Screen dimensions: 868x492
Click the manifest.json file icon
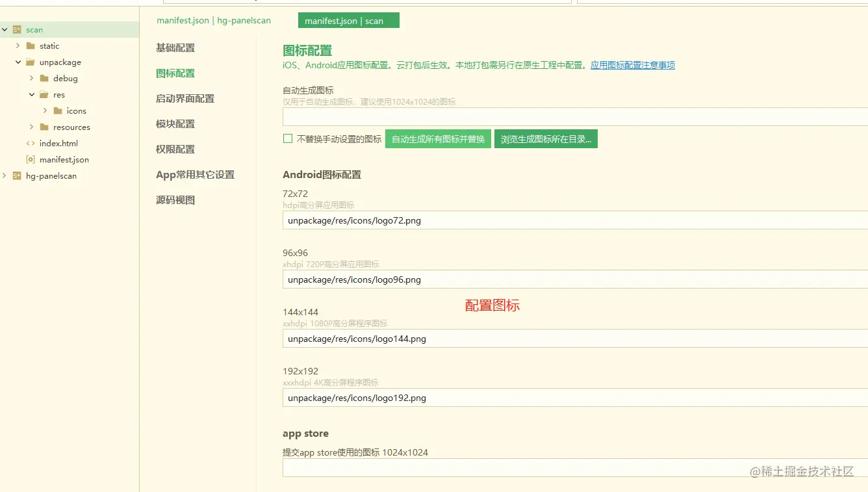(31, 160)
